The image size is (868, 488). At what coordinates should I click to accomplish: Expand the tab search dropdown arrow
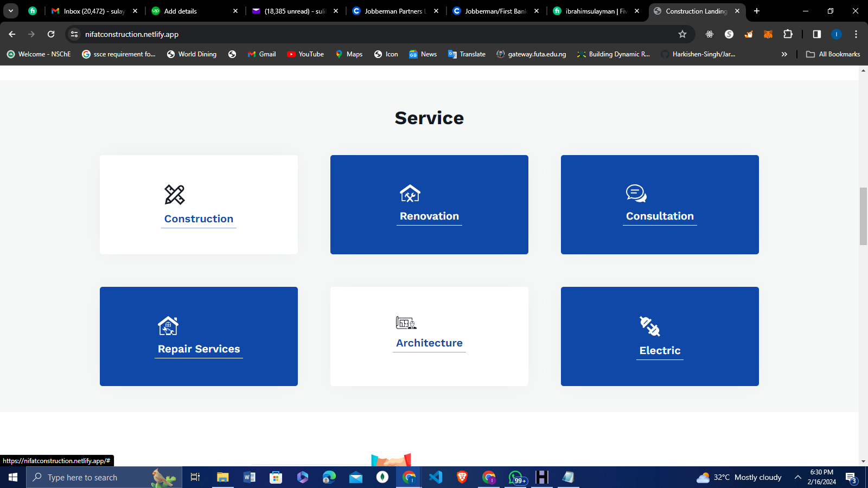[11, 11]
